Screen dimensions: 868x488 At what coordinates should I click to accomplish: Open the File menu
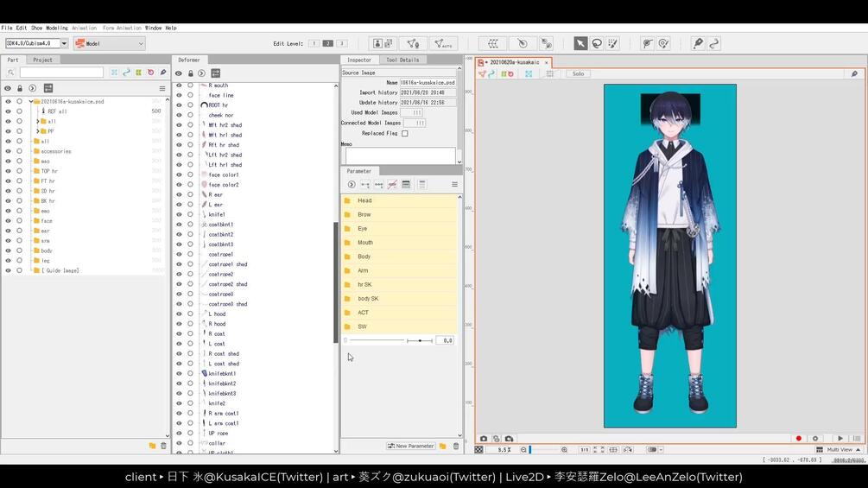point(7,28)
